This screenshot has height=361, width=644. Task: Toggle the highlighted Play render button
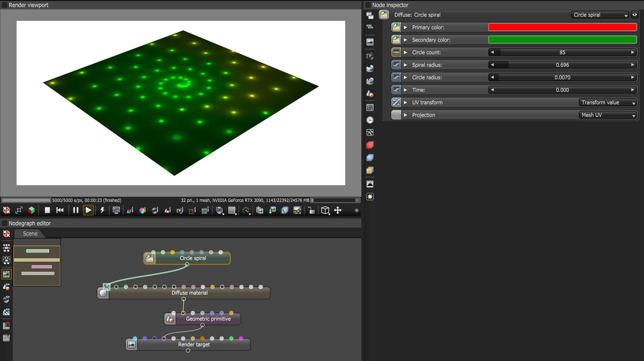(x=88, y=210)
